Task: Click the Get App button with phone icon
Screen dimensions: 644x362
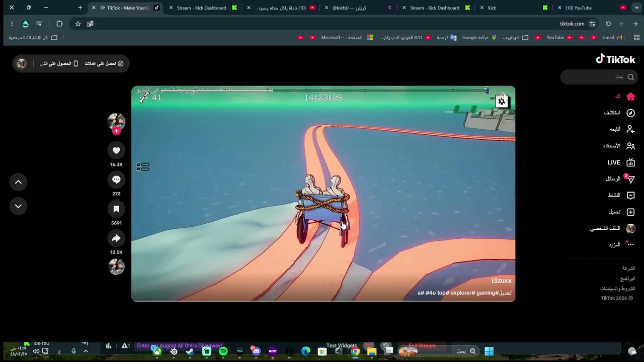Action: click(59, 63)
